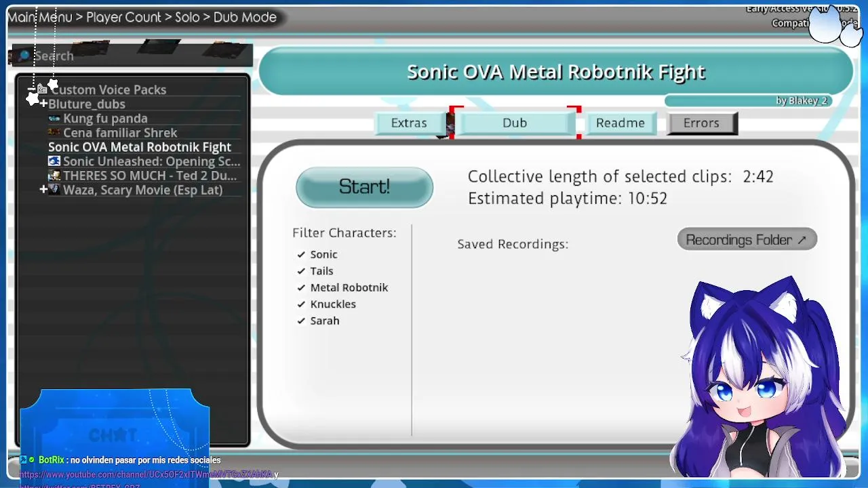Click the Waza, Scary Movie thumbnail icon

pos(54,190)
